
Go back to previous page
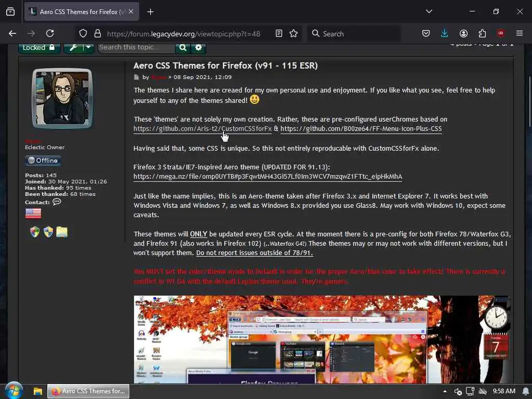click(x=12, y=33)
